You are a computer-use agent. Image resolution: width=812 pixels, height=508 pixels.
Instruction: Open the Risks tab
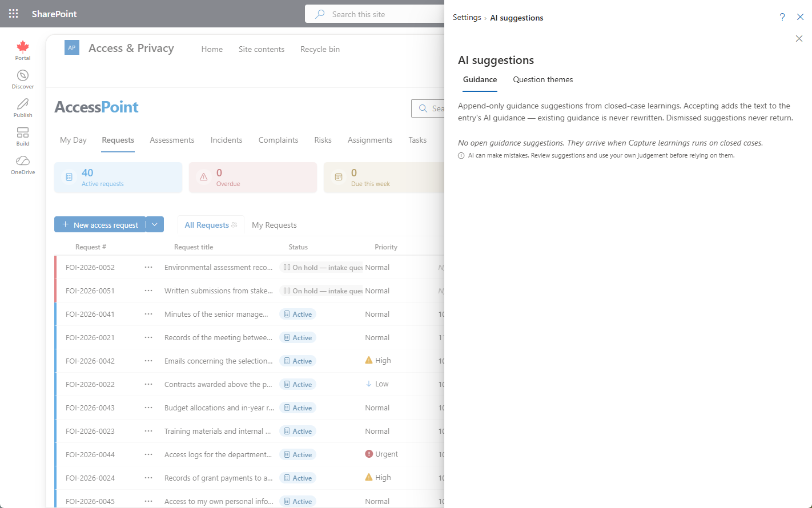pos(323,140)
